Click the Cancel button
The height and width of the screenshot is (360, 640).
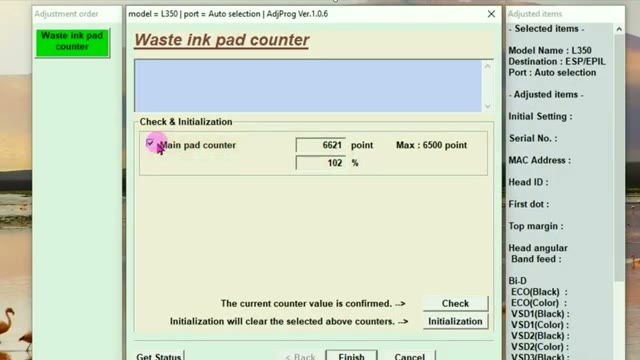pyautogui.click(x=409, y=356)
